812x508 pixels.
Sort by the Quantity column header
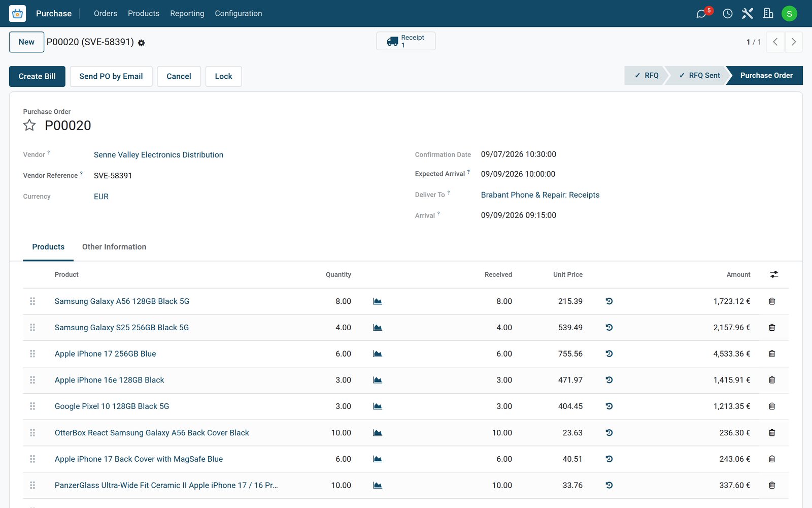[x=339, y=275]
